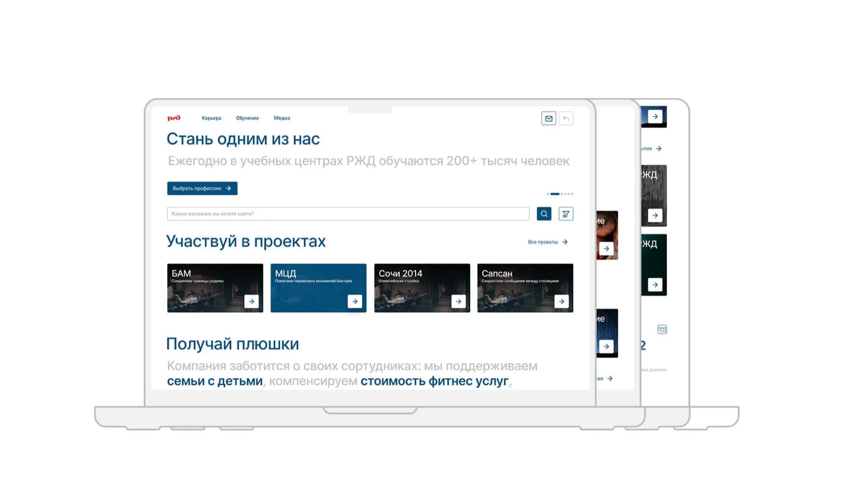
Task: Open the vacancy filter funnel icon
Action: click(566, 214)
